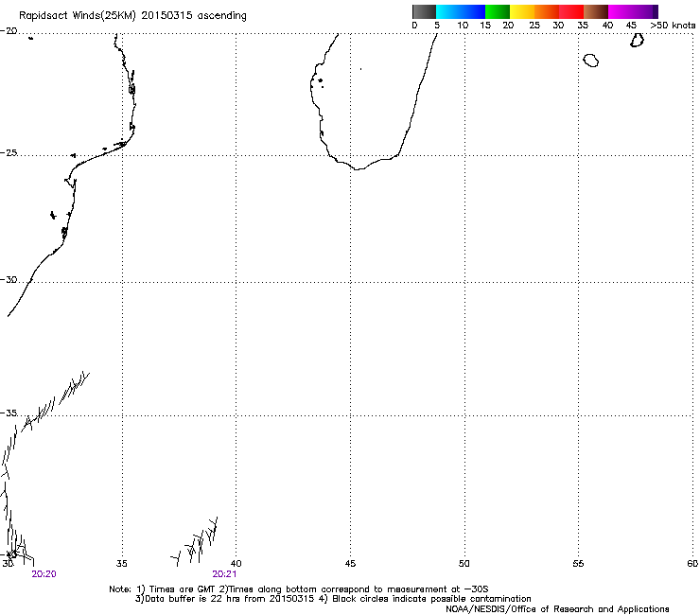Click the purple '20:20' swath time label
Viewport: 700px width, 615px height.
pyautogui.click(x=44, y=574)
